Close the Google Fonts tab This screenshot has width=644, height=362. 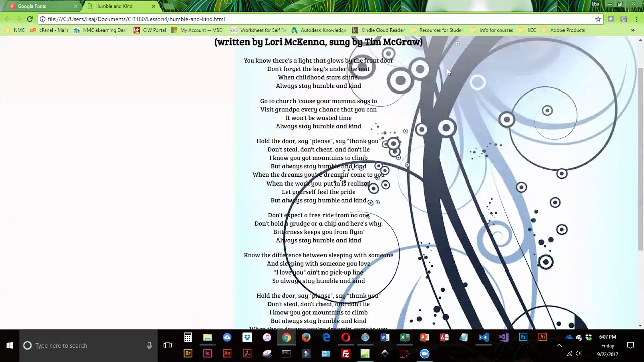point(76,6)
